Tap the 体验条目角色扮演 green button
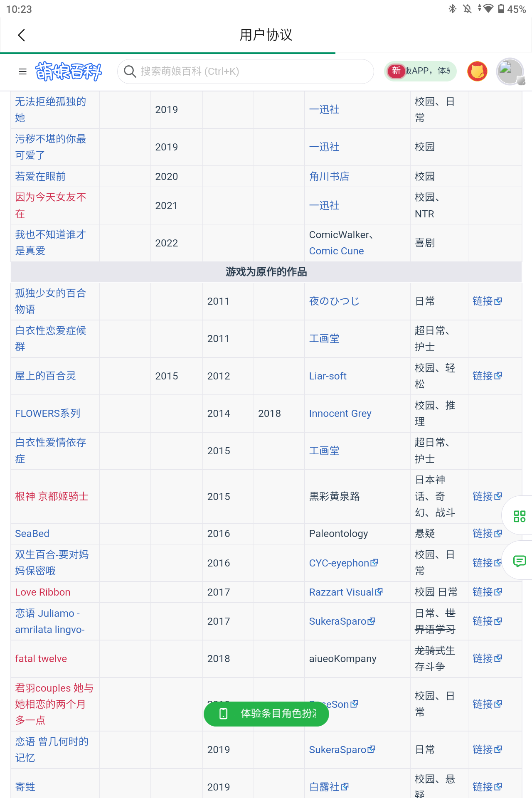 tap(266, 714)
